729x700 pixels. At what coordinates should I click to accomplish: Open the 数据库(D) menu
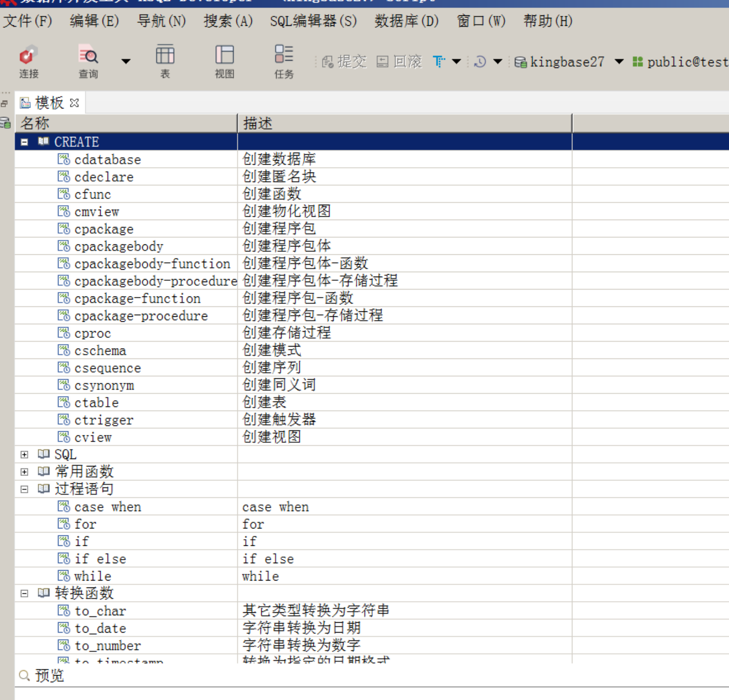coord(406,21)
